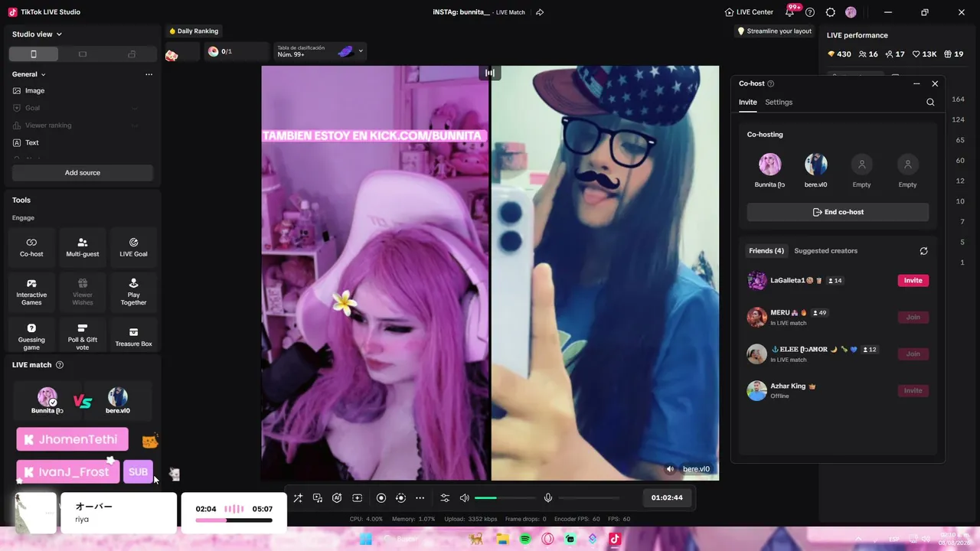Open the Multi-guest tool
The height and width of the screenshot is (551, 980).
[x=83, y=247]
